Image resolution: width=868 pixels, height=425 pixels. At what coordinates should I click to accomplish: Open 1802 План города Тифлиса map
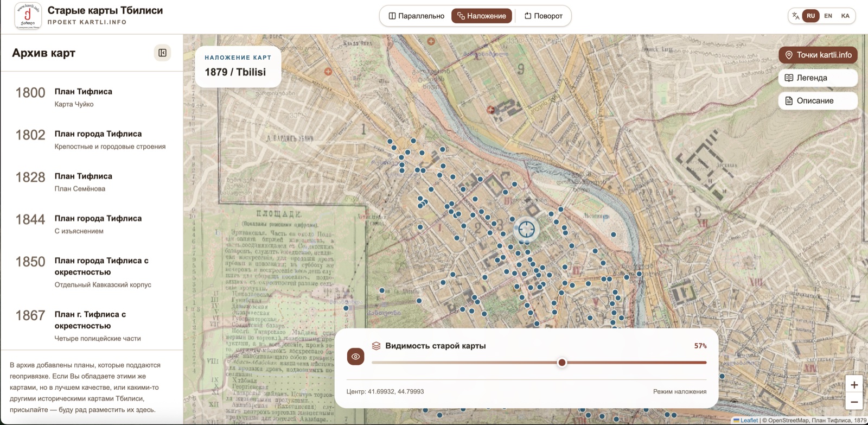coord(92,139)
